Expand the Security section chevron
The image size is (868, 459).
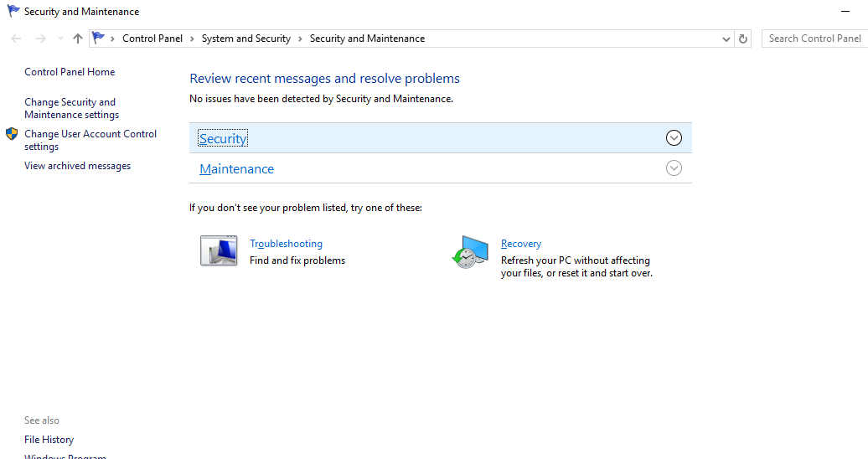click(674, 138)
